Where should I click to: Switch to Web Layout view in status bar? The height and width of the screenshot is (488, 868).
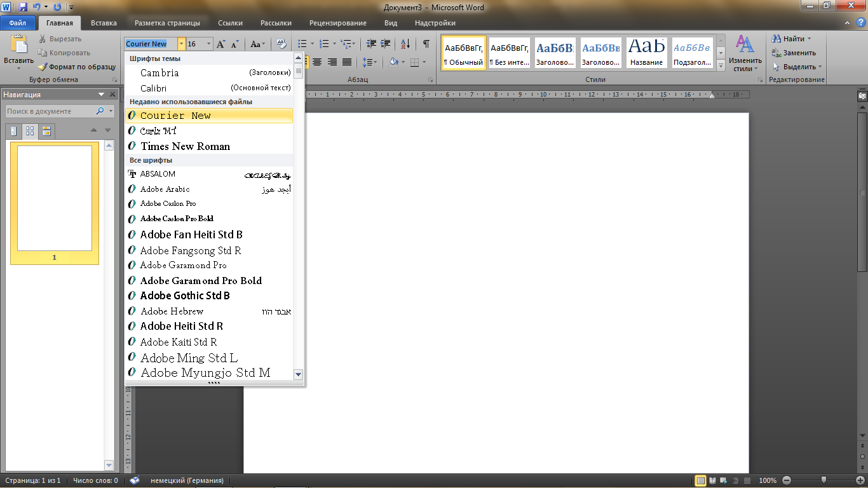[724, 480]
